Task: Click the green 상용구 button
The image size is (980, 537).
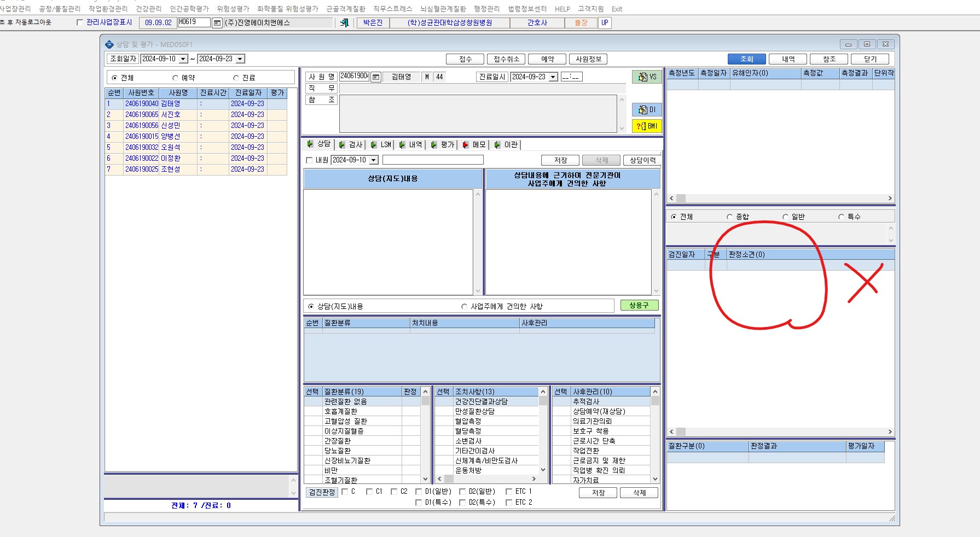Action: pyautogui.click(x=639, y=306)
